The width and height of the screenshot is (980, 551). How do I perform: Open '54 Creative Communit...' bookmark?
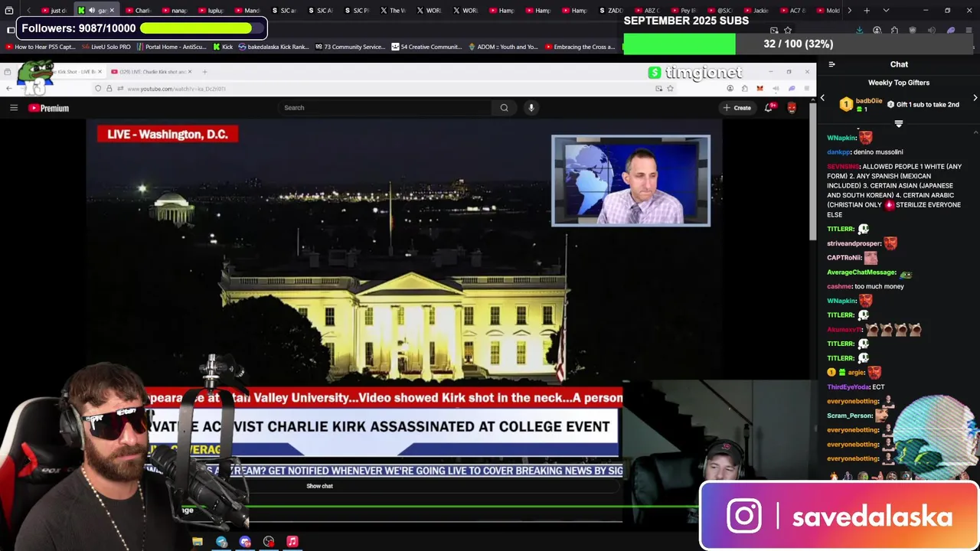(427, 47)
